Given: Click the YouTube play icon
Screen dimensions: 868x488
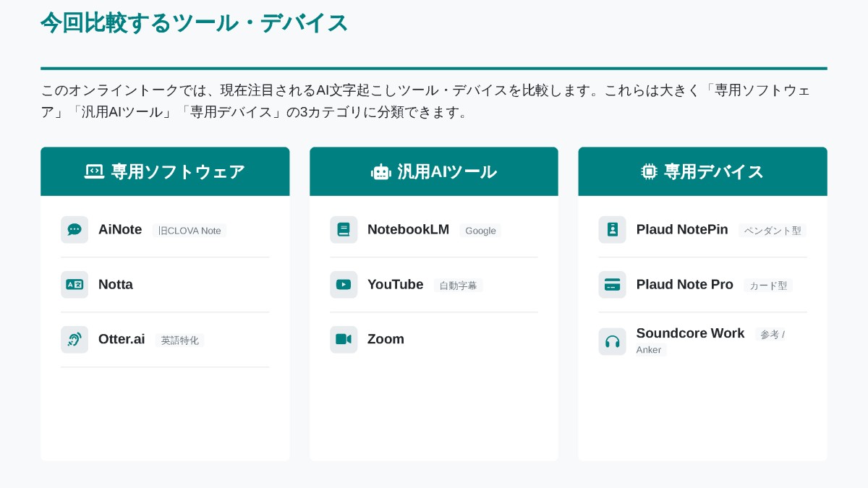Looking at the screenshot, I should 344,285.
